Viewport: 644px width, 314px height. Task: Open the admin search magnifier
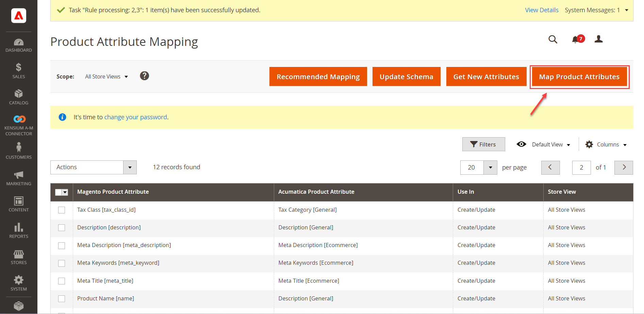click(553, 39)
